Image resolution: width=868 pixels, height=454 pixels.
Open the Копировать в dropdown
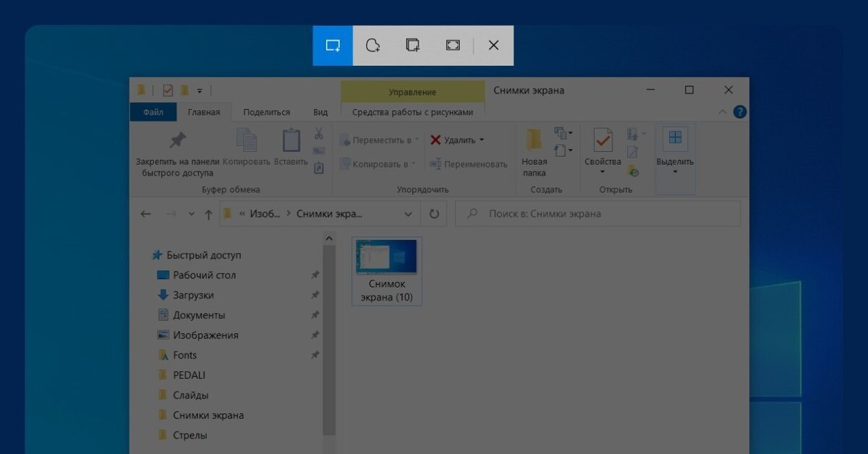(x=378, y=164)
